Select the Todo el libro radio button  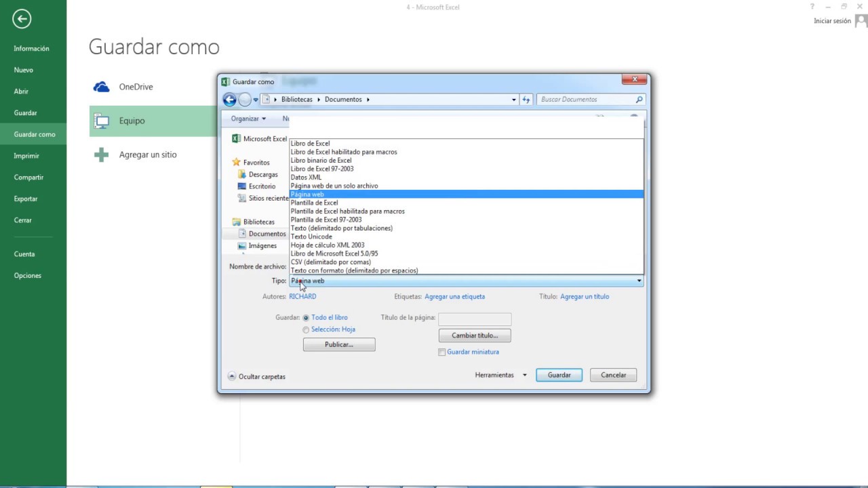[x=306, y=318]
